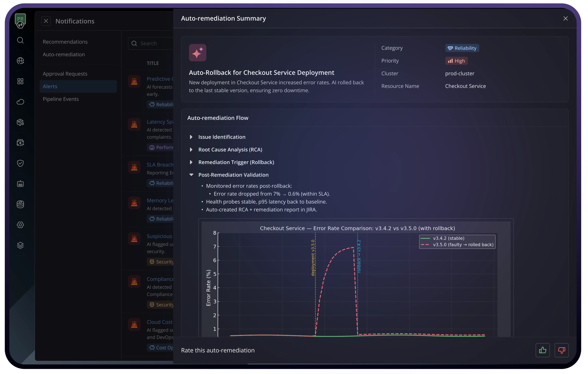Open the grid dashboard sidebar icon

tap(20, 81)
